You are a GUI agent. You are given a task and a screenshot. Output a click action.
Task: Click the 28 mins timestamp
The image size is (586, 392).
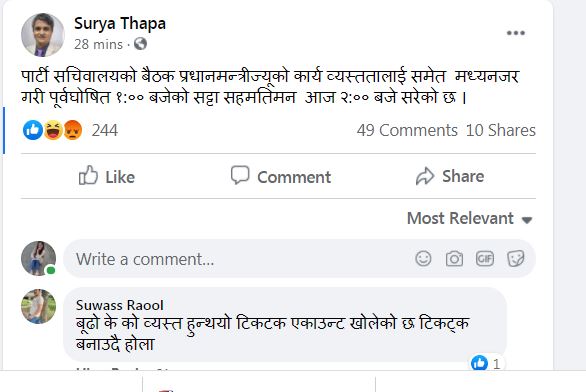(98, 44)
